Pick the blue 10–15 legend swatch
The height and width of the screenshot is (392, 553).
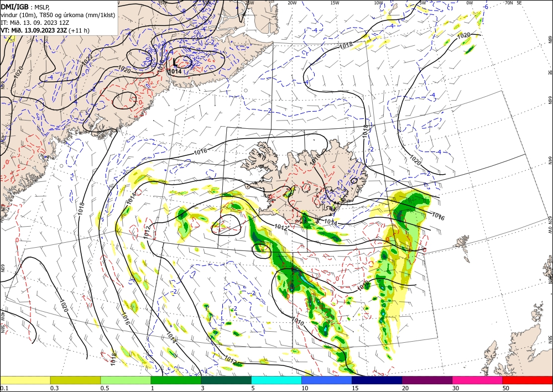(327, 380)
